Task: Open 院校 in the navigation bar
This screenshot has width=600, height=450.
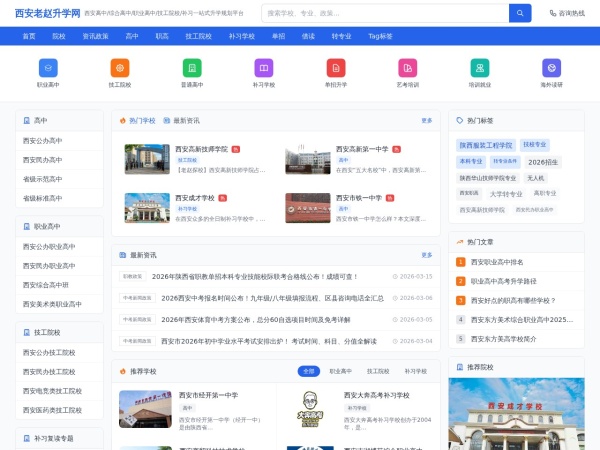Action: 59,36
